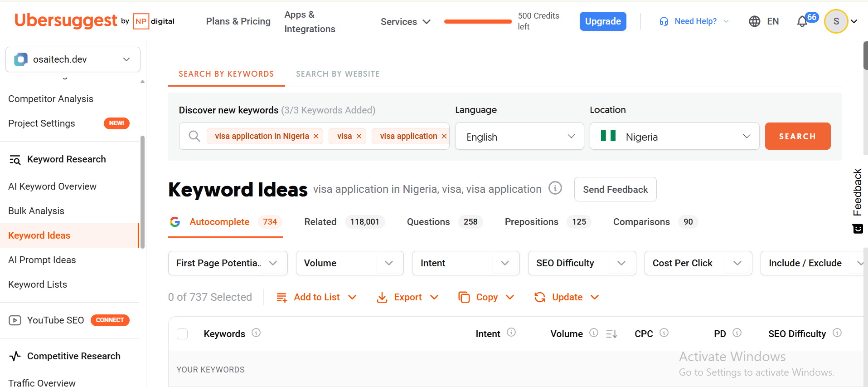
Task: Open Bulk Analysis in sidebar
Action: click(x=36, y=211)
